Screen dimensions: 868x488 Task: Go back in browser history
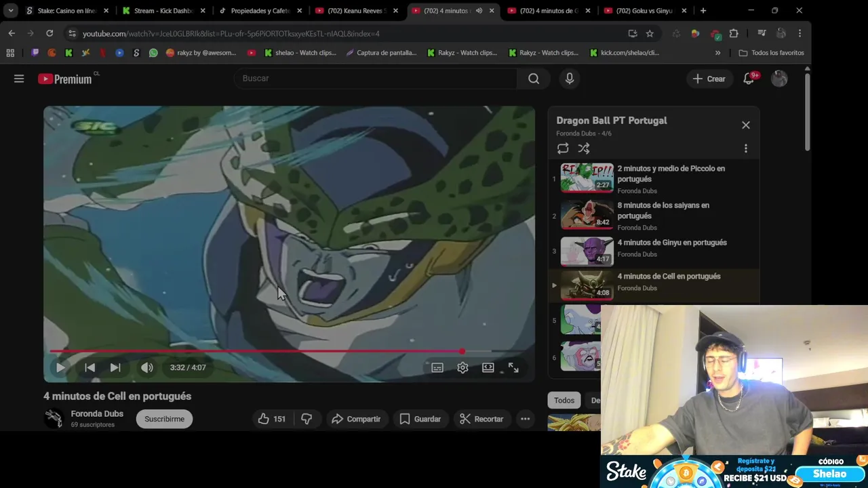pos(12,33)
